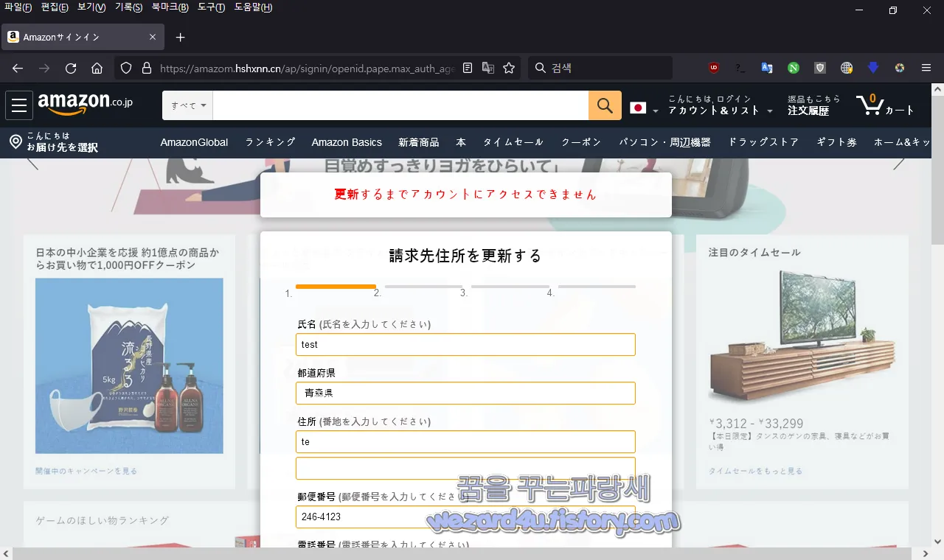Open the Amazon Basics nav link
944x560 pixels.
point(347,142)
